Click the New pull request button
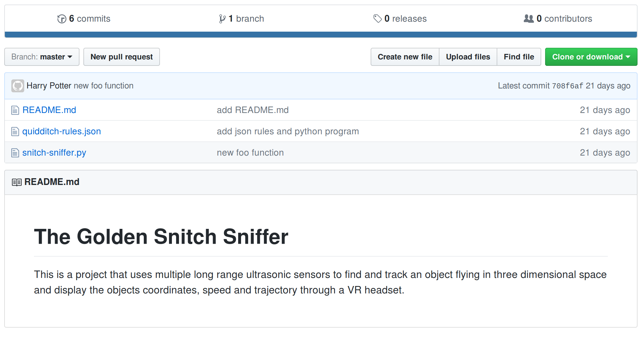This screenshot has width=644, height=337. (x=121, y=57)
